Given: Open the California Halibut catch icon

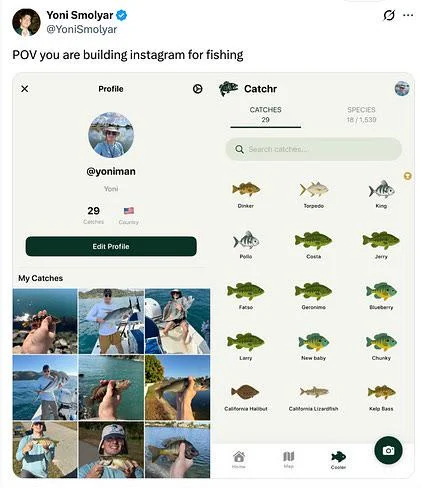Looking at the screenshot, I should click(245, 392).
